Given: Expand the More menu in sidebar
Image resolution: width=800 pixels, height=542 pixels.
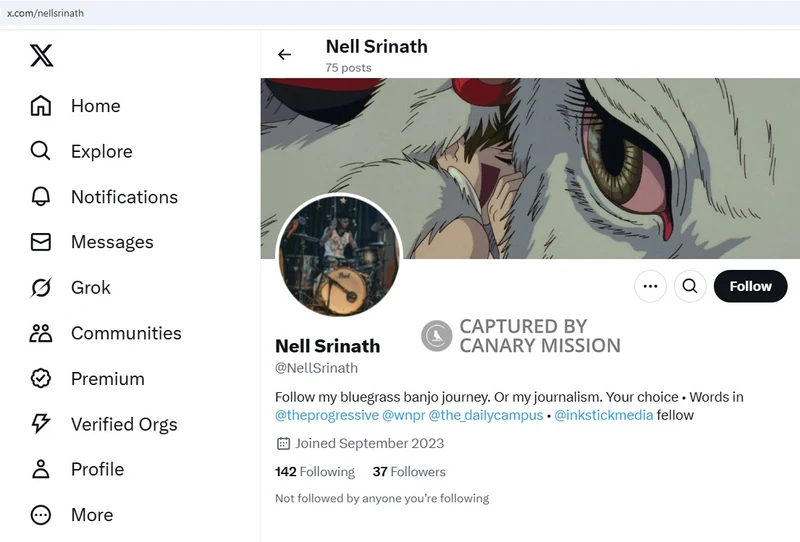Looking at the screenshot, I should coord(72,514).
